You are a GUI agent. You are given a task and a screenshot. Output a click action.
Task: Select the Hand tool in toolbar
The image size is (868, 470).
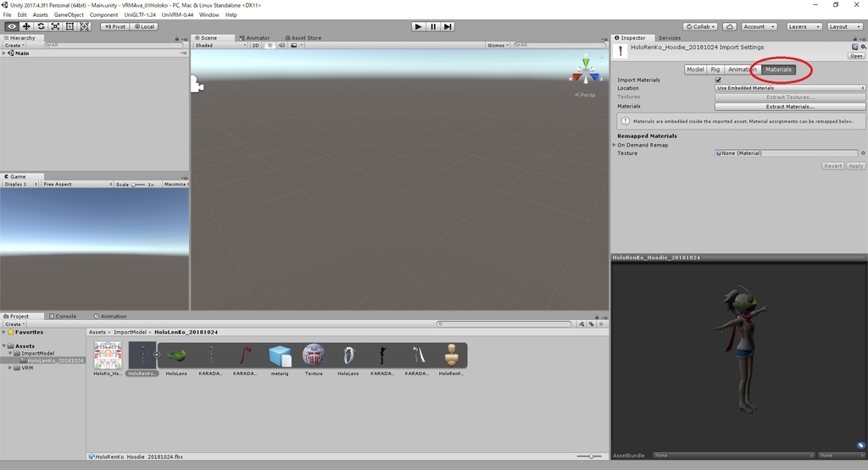[x=12, y=26]
